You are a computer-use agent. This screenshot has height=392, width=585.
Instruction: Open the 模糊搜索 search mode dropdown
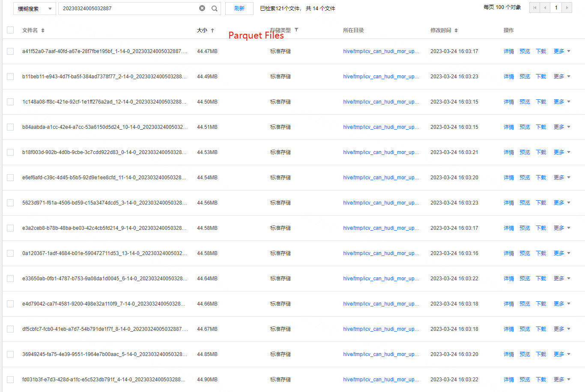[x=35, y=9]
